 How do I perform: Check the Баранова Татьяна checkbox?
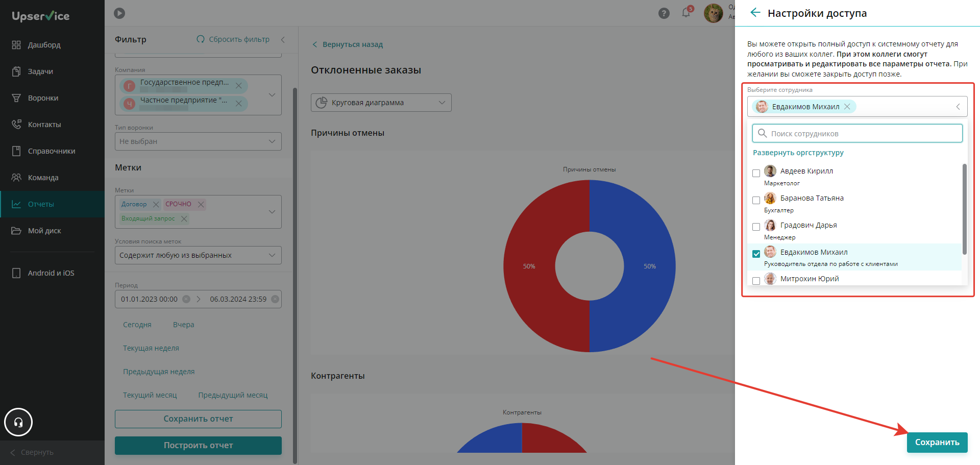756,201
